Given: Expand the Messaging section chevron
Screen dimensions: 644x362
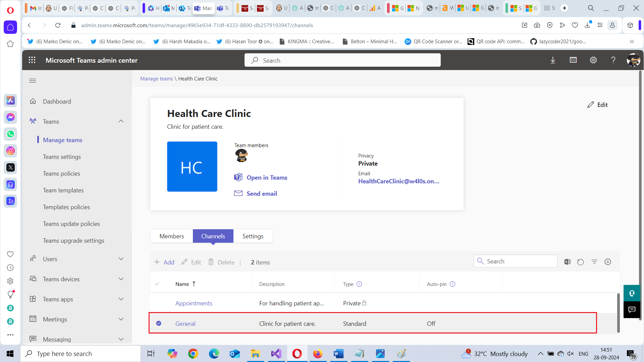Looking at the screenshot, I should (x=121, y=339).
